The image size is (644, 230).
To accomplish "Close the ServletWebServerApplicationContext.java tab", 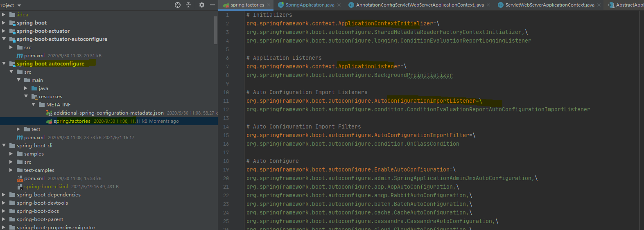I will [599, 5].
